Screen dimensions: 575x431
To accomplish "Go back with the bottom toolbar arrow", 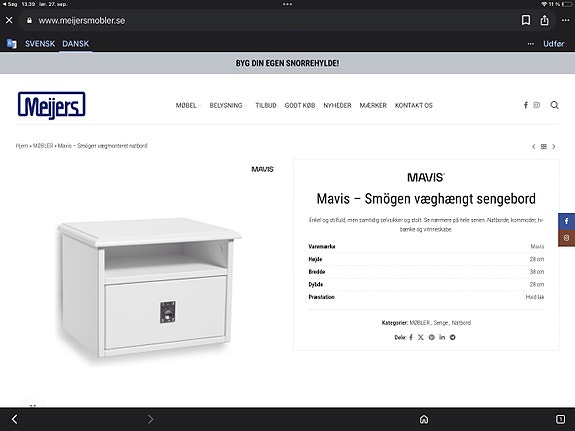I will click(x=15, y=419).
